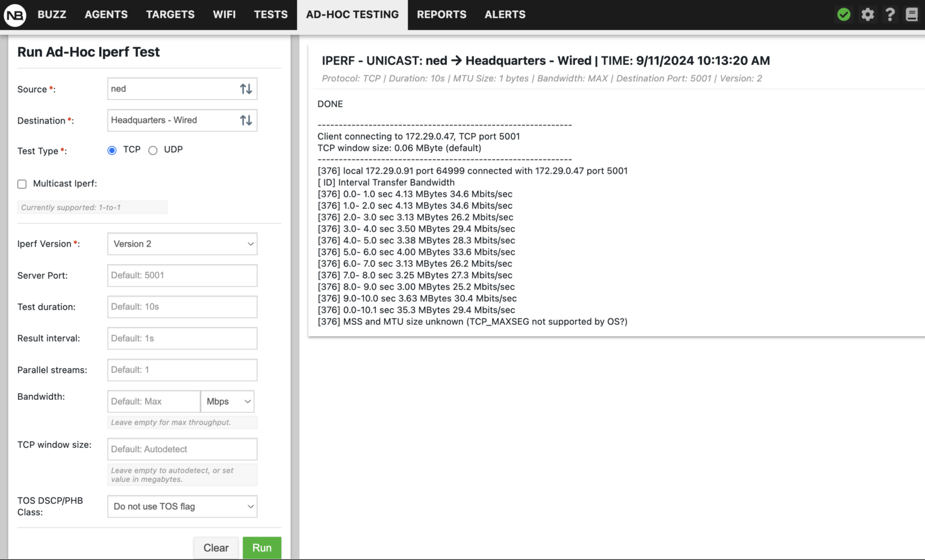
Task: Select the TCP test type radio button
Action: pos(111,150)
